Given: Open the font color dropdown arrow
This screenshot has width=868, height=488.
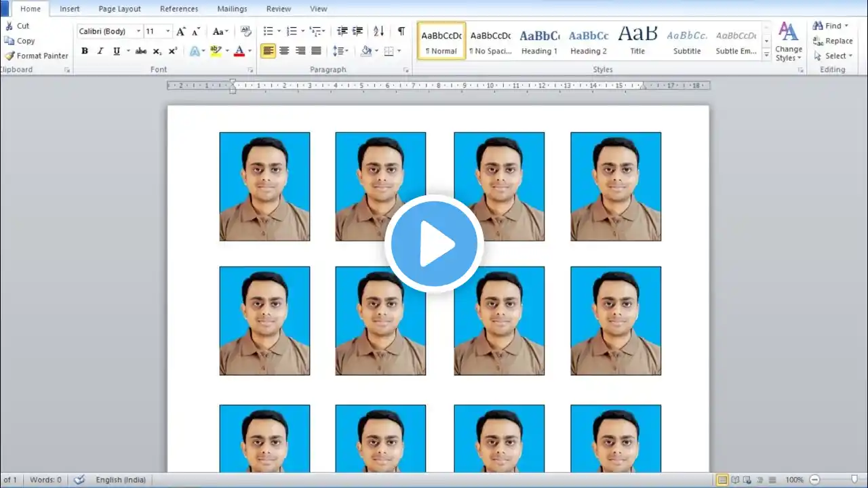Looking at the screenshot, I should coord(249,51).
